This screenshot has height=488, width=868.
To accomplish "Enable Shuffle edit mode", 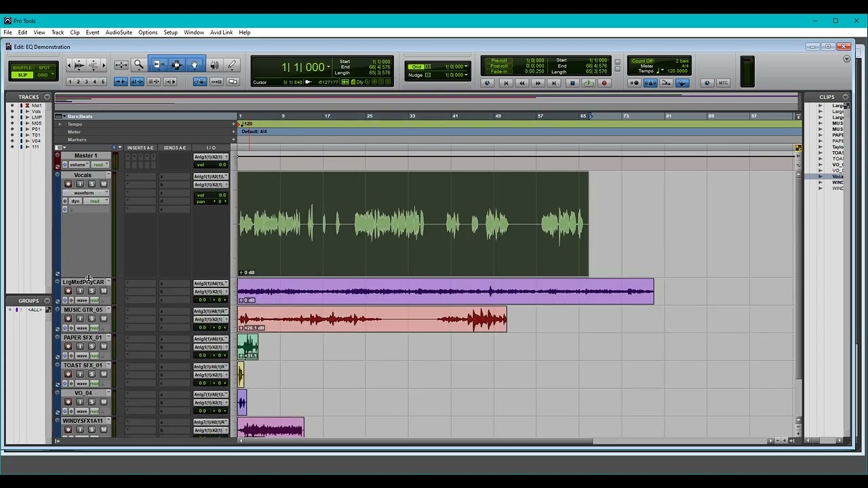I will tap(22, 68).
